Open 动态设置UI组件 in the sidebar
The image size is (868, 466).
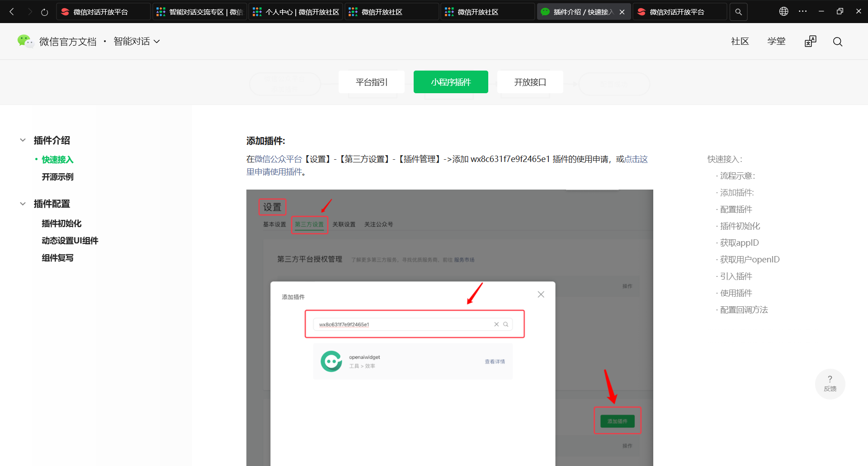click(70, 241)
